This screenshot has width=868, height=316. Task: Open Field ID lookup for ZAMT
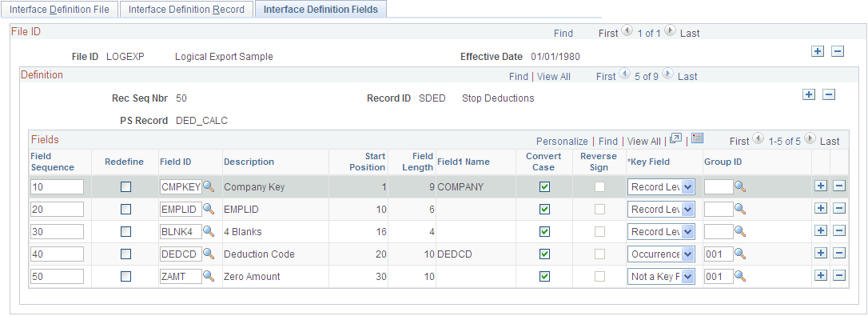[208, 275]
